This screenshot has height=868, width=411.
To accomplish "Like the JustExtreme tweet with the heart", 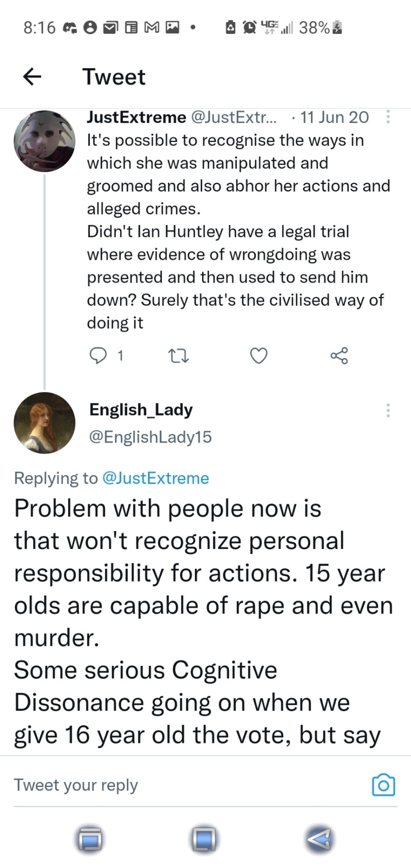I will [259, 356].
